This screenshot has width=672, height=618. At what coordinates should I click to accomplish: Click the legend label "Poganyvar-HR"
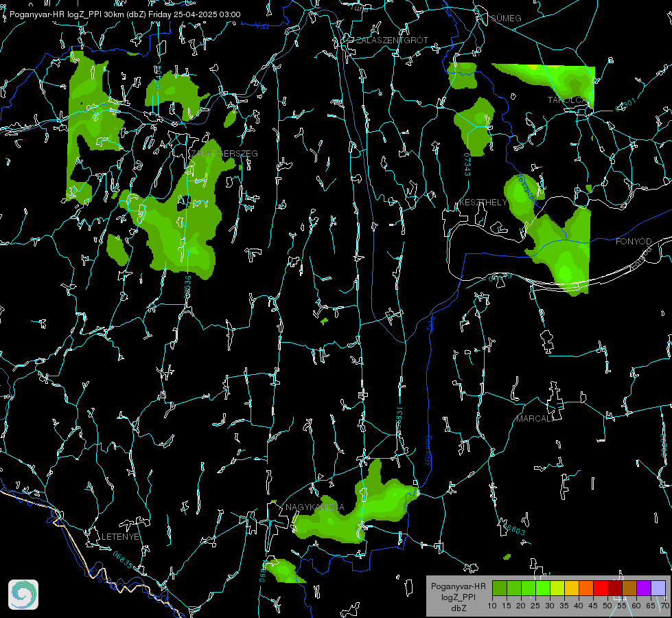458,586
